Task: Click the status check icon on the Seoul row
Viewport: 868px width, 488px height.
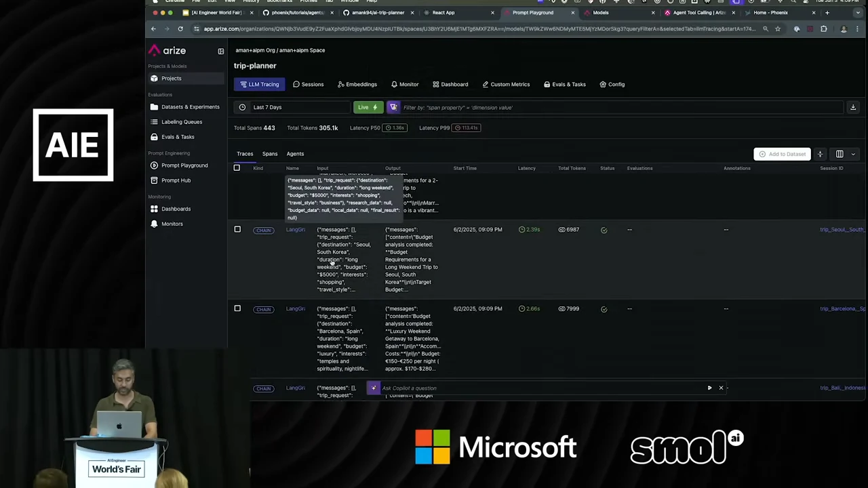Action: tap(604, 230)
